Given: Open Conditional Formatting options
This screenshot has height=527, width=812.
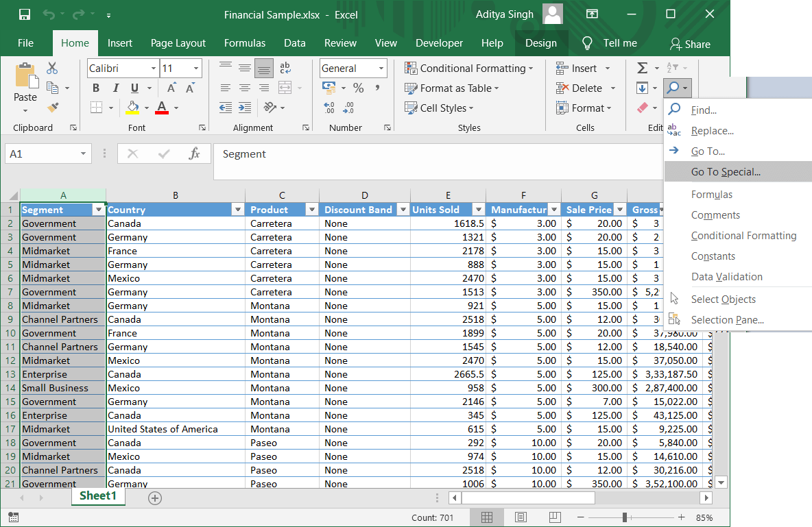Looking at the screenshot, I should click(470, 68).
